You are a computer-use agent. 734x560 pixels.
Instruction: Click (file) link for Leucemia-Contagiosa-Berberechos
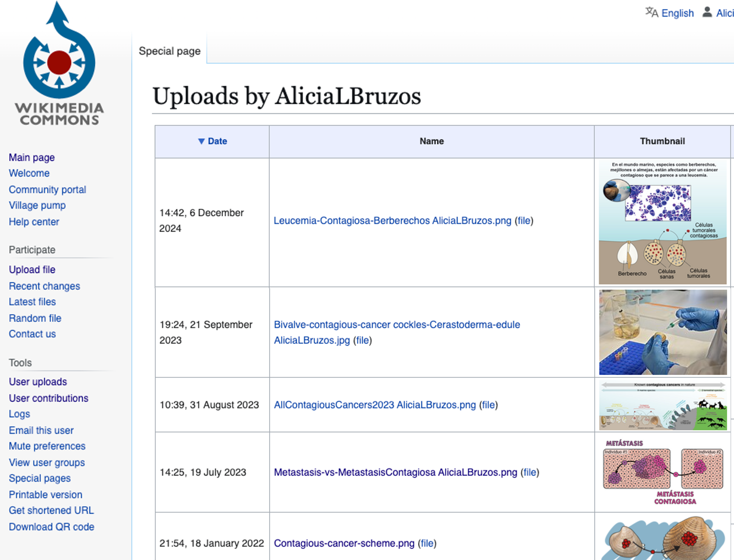[x=524, y=221]
